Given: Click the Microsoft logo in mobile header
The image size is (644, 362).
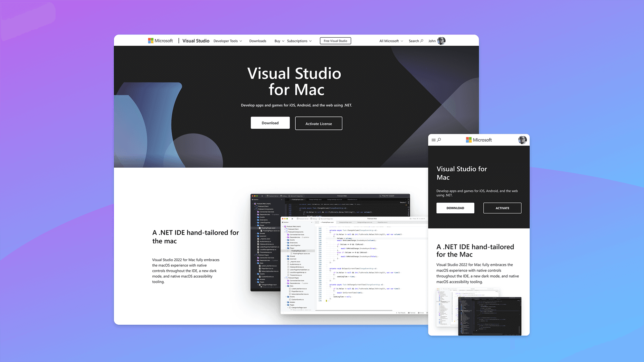Looking at the screenshot, I should pyautogui.click(x=479, y=140).
